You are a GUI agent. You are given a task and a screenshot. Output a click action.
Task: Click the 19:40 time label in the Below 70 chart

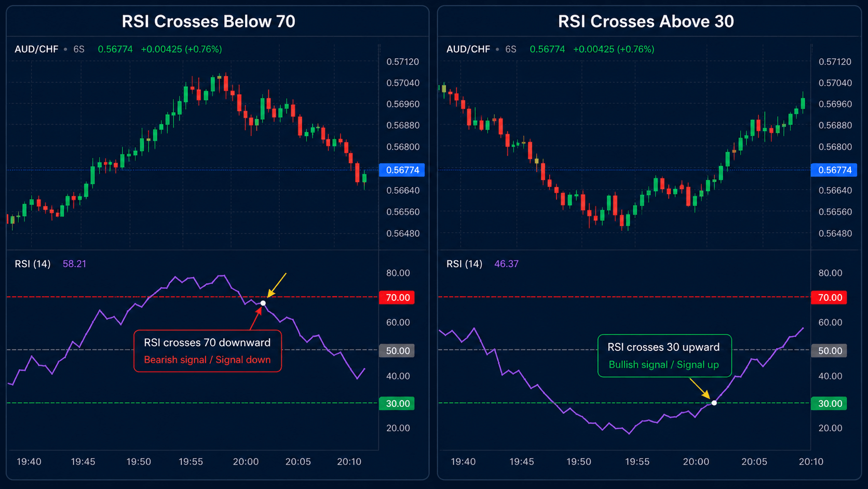[29, 462]
